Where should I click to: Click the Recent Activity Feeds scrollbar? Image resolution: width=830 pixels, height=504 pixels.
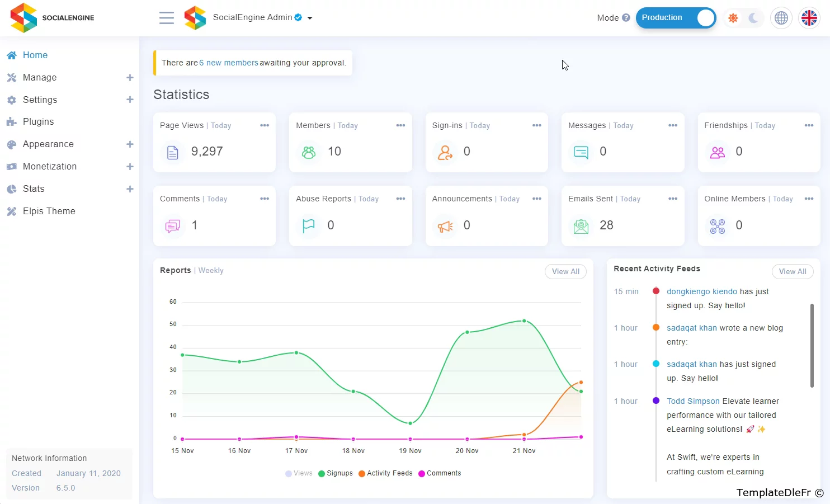tap(812, 345)
